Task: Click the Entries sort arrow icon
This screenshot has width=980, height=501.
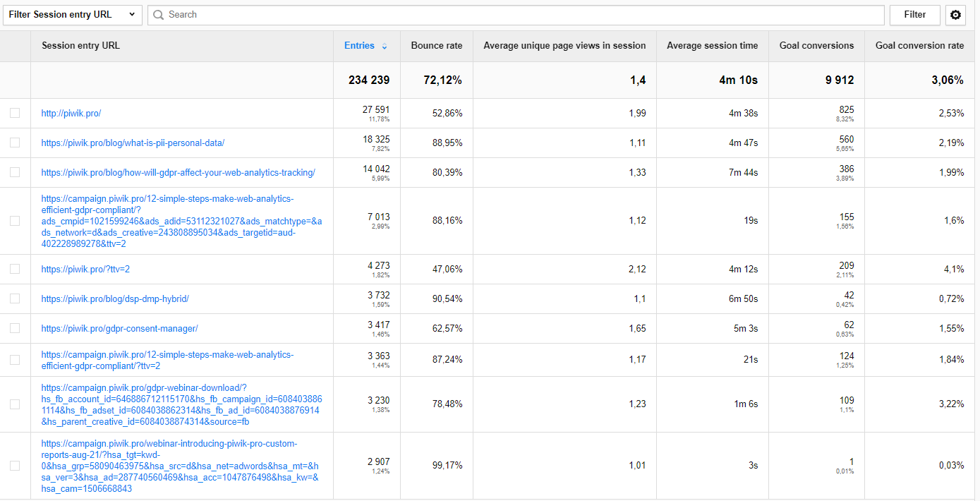Action: coord(385,47)
